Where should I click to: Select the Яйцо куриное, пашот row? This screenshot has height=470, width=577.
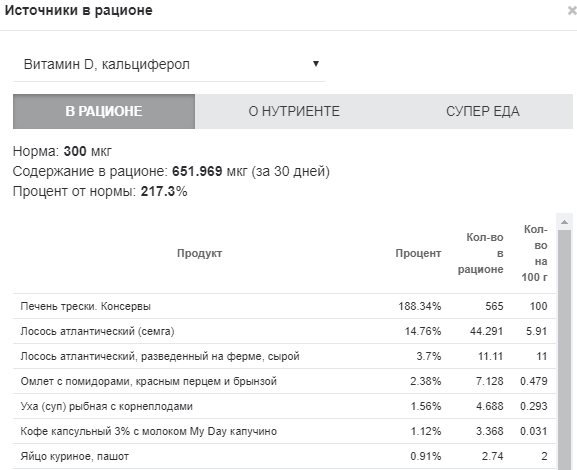(284, 456)
